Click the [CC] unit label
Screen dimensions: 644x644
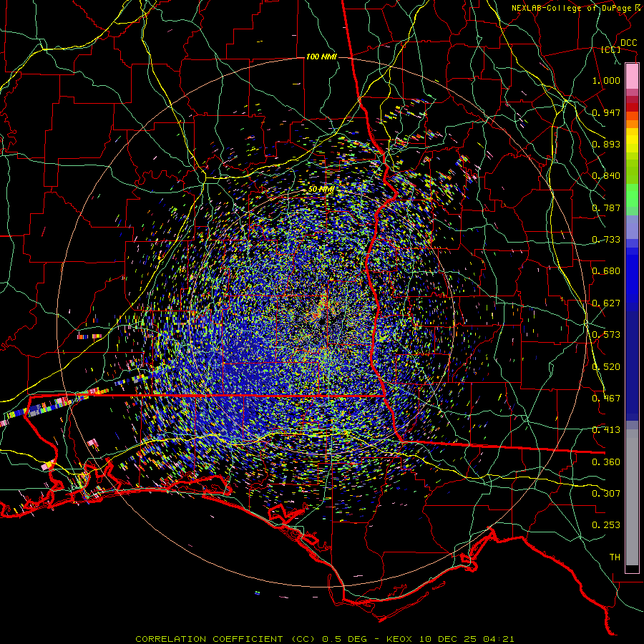coord(611,49)
